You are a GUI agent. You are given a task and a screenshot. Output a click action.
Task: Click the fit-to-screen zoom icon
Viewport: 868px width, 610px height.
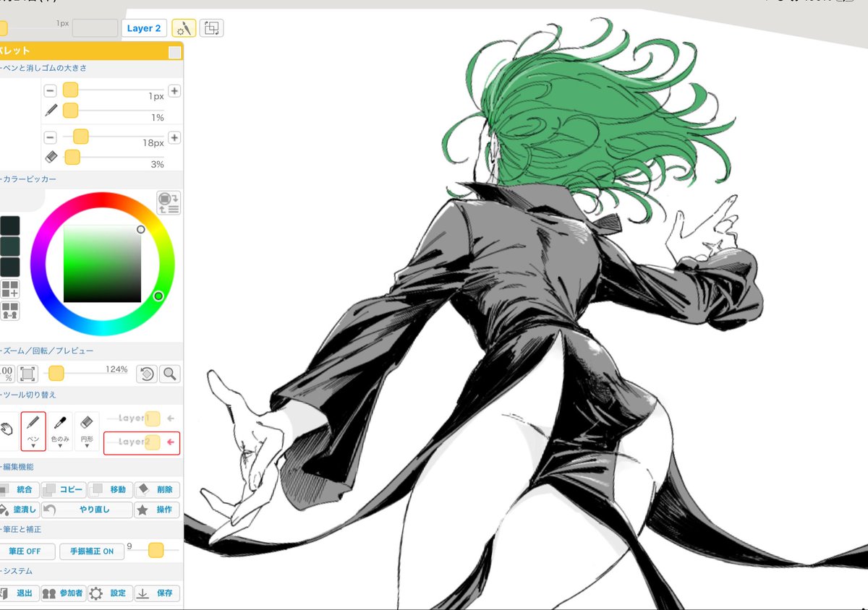pos(27,374)
